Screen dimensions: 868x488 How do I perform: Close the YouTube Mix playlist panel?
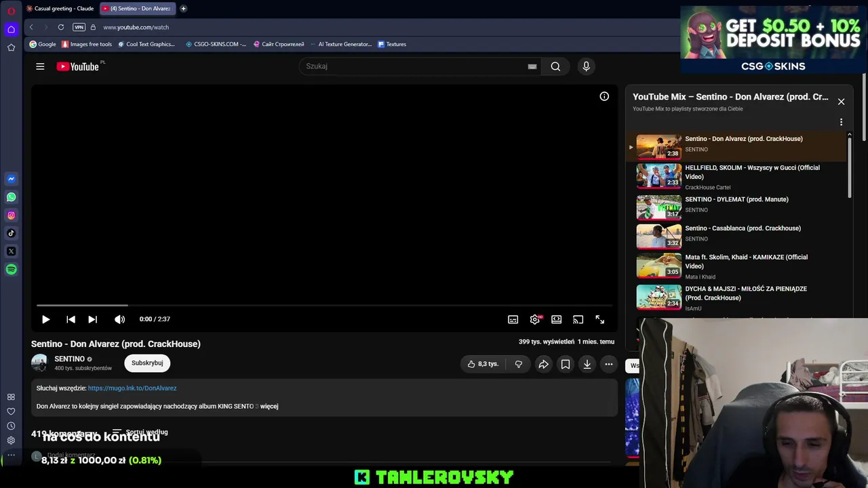click(841, 102)
